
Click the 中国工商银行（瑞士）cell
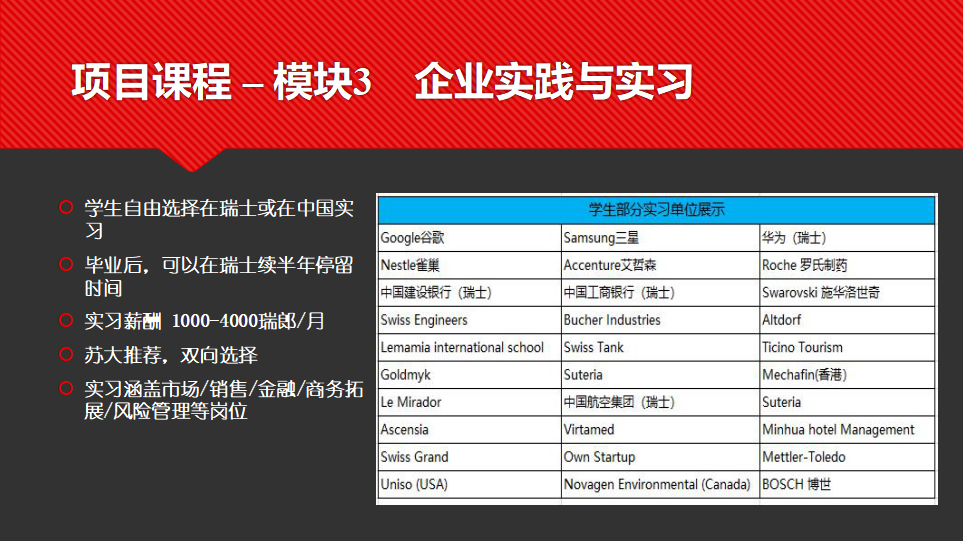coord(661,293)
